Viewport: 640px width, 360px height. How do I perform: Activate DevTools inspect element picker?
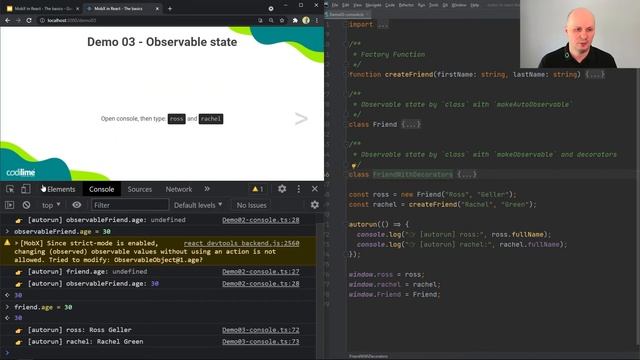pos(10,189)
